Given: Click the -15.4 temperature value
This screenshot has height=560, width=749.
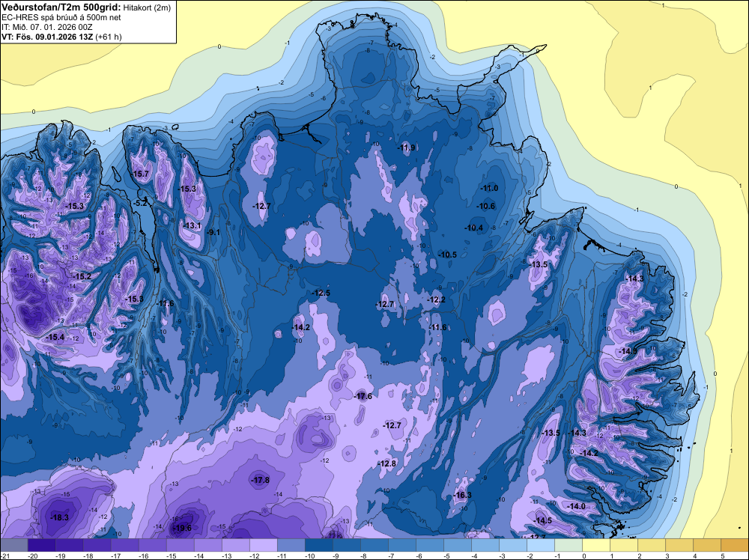Looking at the screenshot, I should [55, 337].
